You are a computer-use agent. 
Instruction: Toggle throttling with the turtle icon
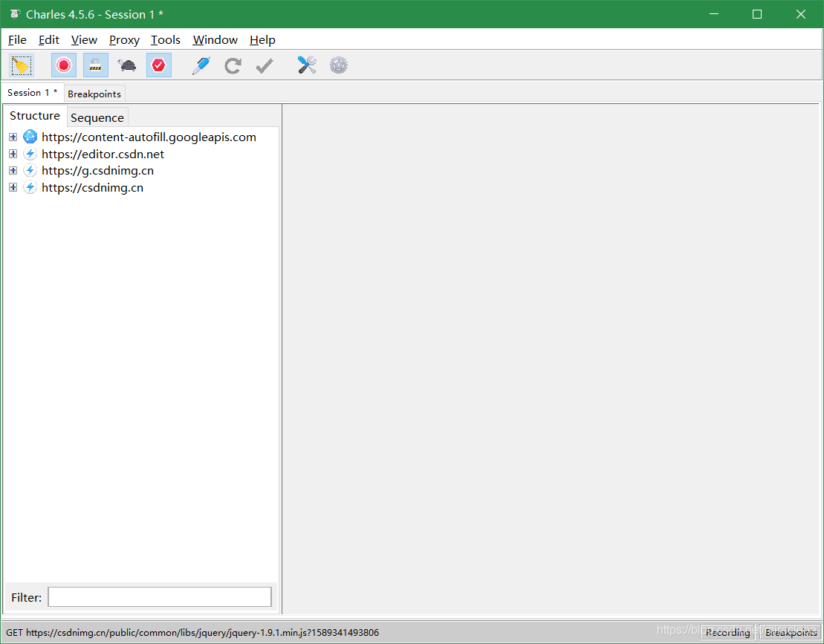(127, 65)
